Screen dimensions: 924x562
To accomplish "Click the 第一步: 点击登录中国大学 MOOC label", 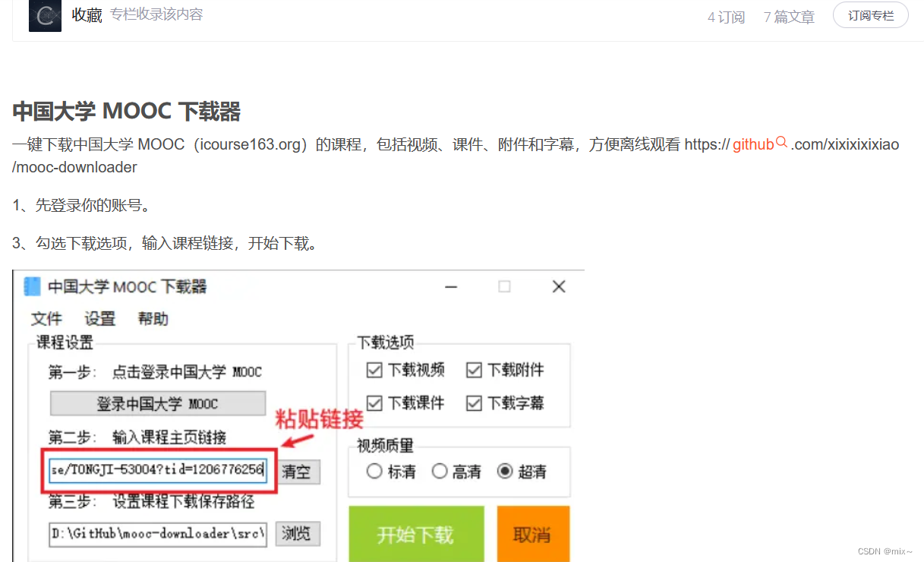I will click(x=155, y=372).
